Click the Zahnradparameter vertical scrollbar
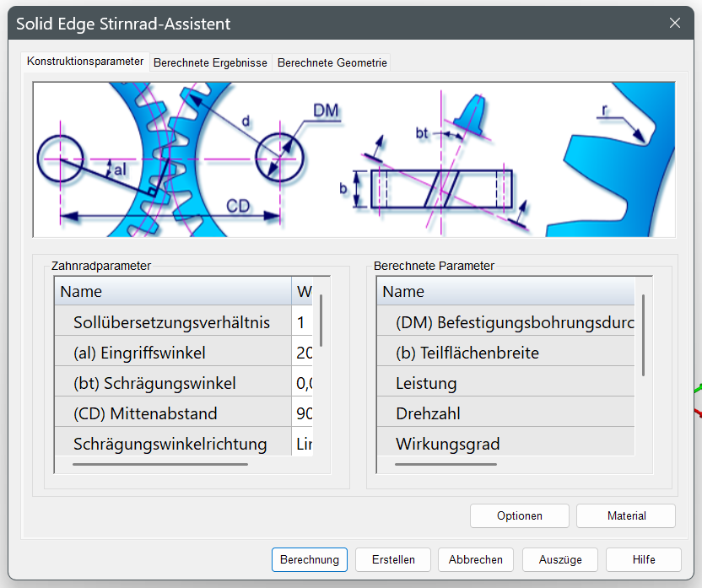The width and height of the screenshot is (702, 588). (321, 321)
